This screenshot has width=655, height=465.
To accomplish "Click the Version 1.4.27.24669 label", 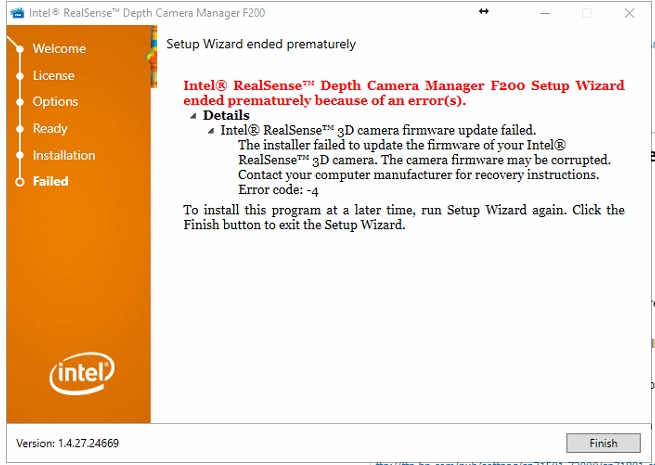I will tap(68, 443).
